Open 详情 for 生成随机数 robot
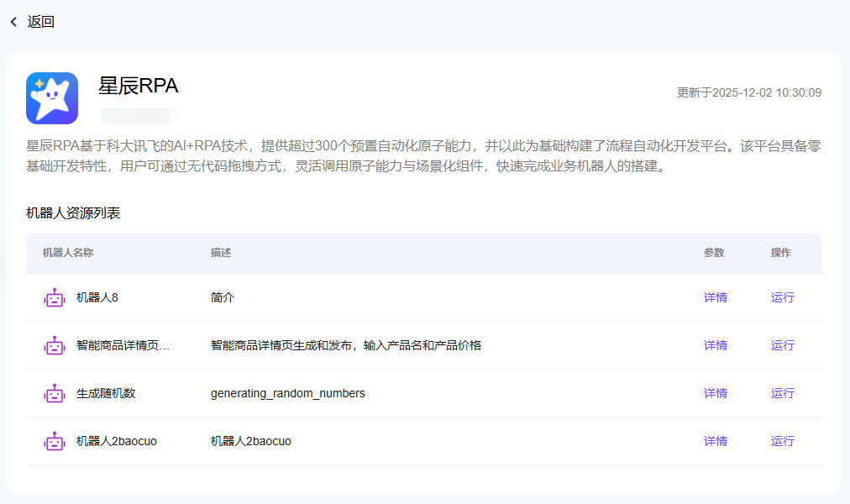850x504 pixels. pyautogui.click(x=715, y=393)
